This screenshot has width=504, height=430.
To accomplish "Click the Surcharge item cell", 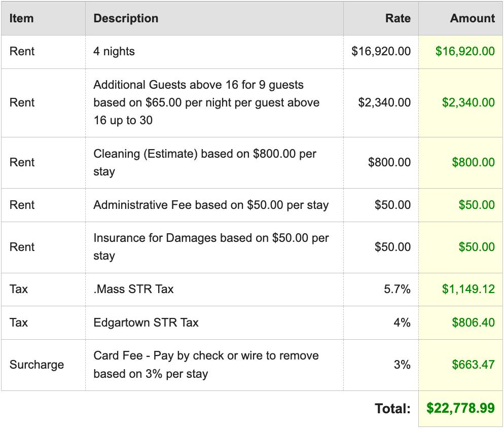I will tap(37, 365).
